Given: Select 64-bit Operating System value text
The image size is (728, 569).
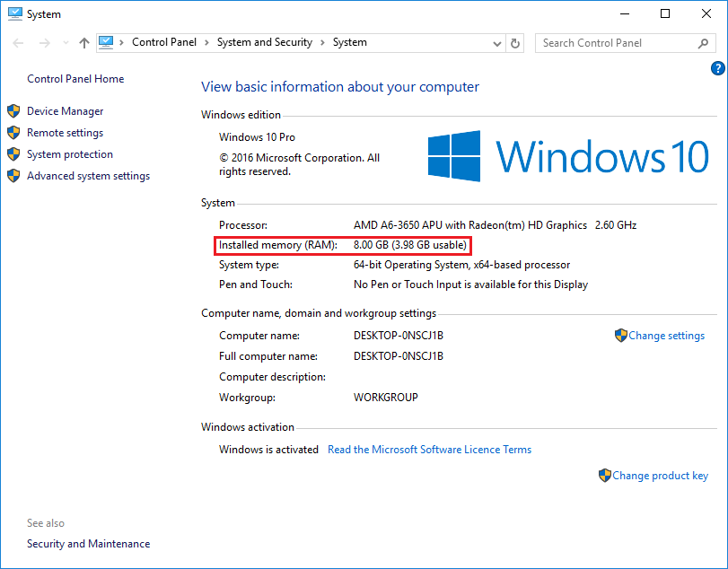Looking at the screenshot, I should [x=461, y=265].
